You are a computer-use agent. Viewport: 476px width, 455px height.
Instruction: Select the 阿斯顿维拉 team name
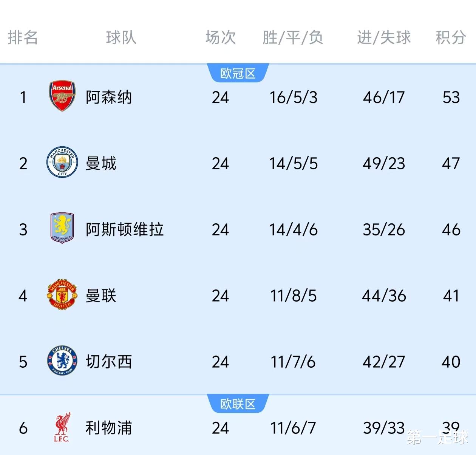(x=125, y=229)
